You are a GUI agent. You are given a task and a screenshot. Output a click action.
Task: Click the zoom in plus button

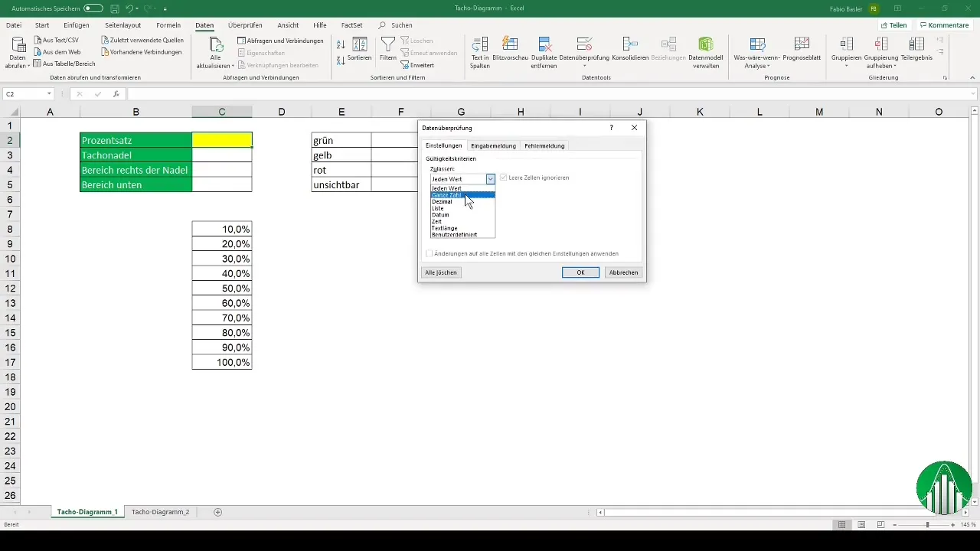953,525
